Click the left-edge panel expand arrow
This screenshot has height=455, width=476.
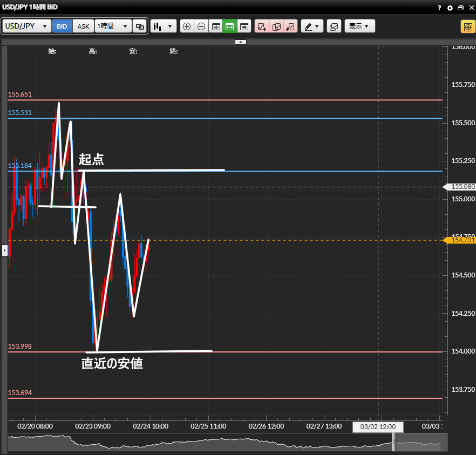pyautogui.click(x=4, y=250)
